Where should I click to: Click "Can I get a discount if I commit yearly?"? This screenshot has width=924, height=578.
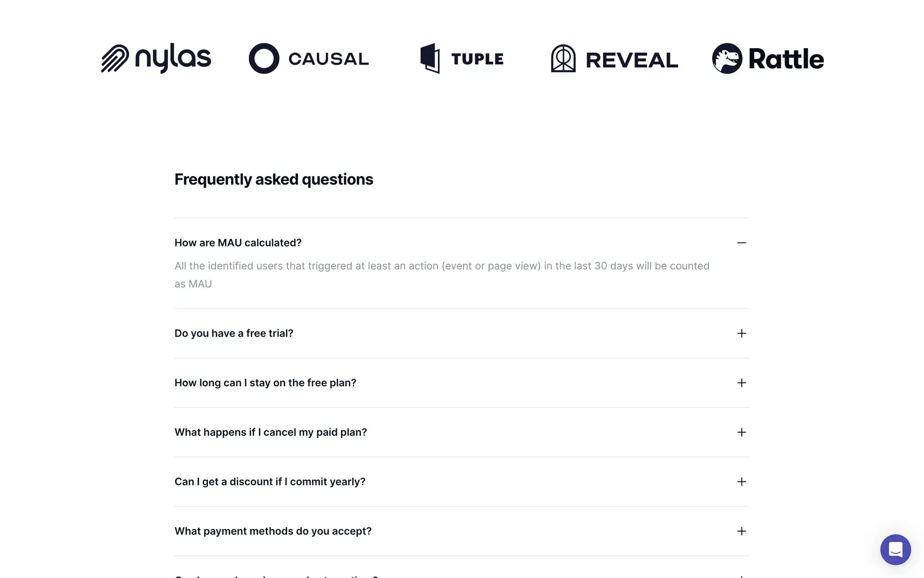270,482
